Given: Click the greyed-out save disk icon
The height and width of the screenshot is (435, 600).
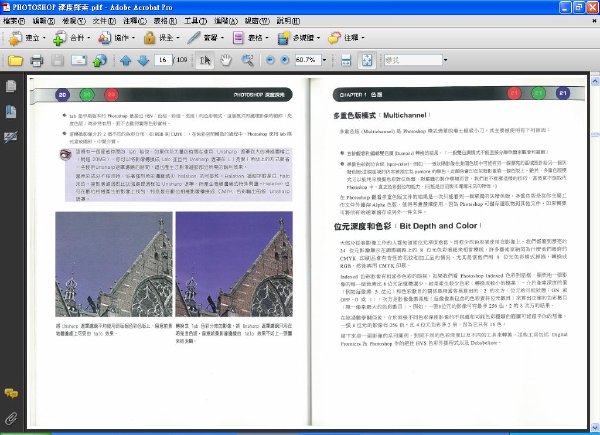Looking at the screenshot, I should tap(57, 60).
